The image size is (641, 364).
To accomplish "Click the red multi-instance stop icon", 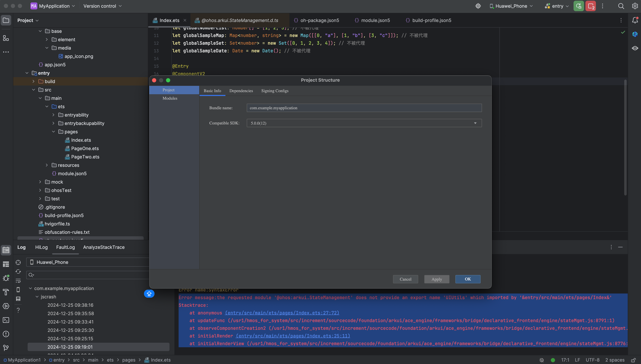I will point(590,6).
